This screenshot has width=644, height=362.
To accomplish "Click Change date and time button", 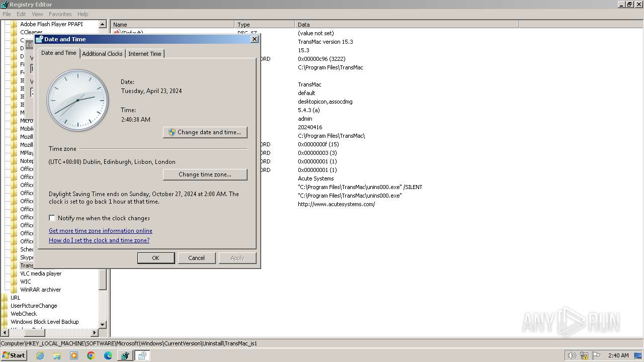I will tap(205, 132).
